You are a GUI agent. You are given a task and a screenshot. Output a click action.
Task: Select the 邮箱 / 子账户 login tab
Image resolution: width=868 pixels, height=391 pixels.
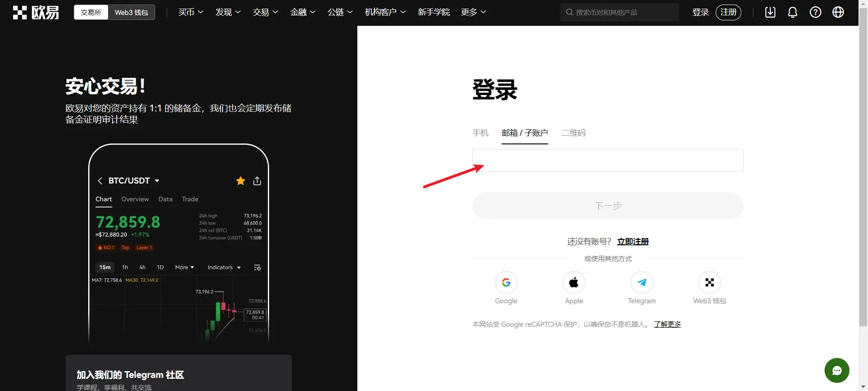pos(525,133)
